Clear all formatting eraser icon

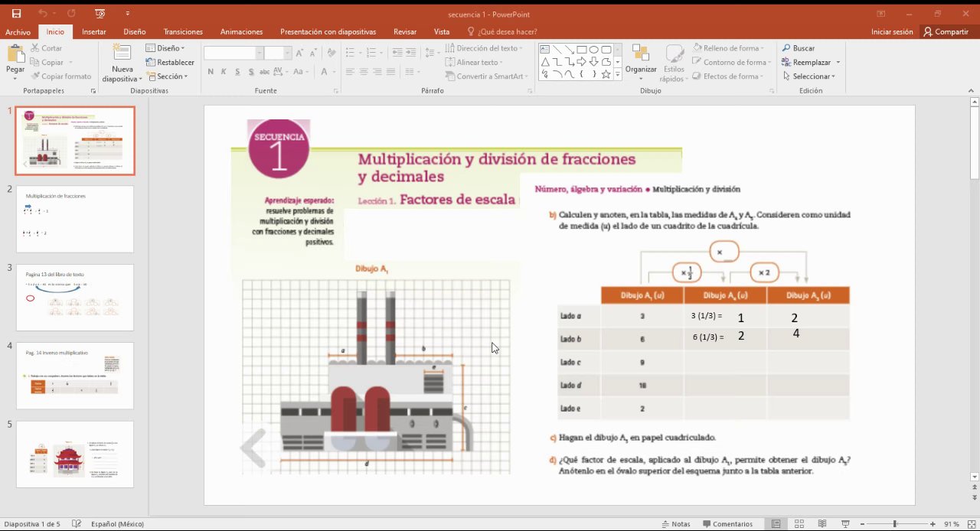[x=332, y=53]
